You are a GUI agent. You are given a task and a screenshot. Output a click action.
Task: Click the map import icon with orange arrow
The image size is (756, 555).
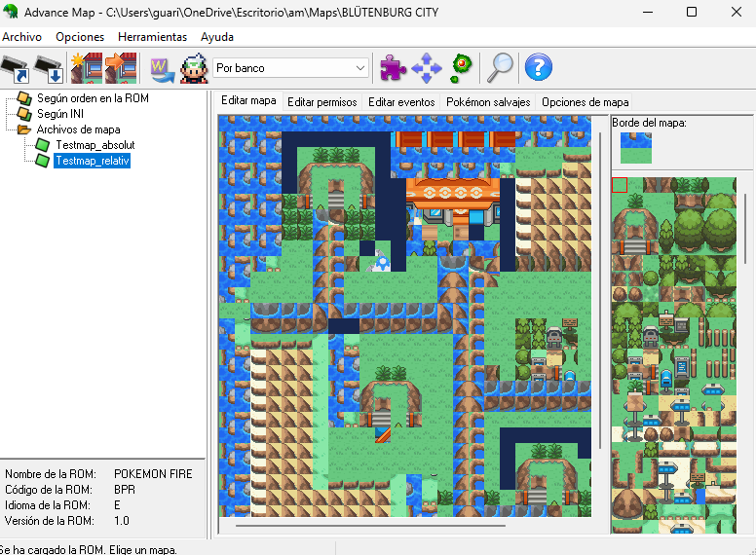[121, 68]
